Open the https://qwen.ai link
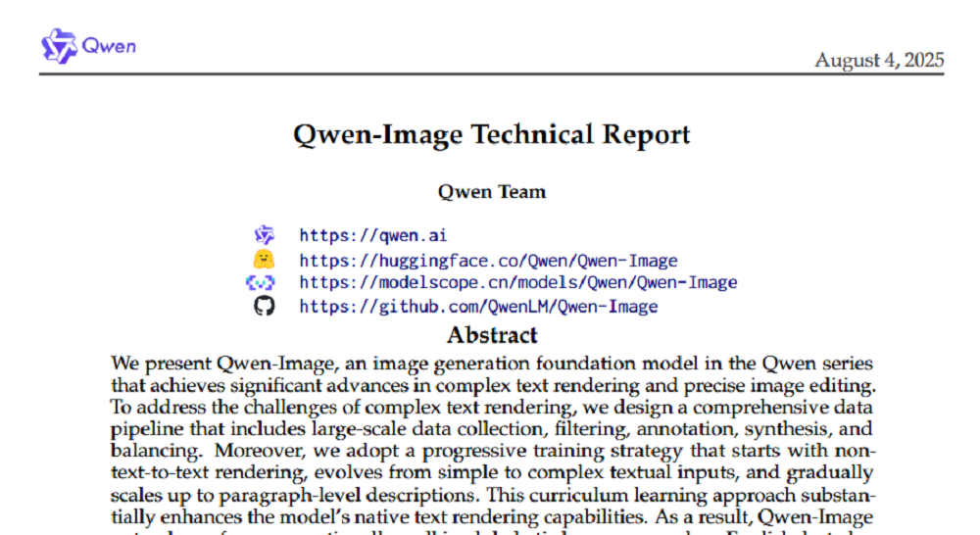Screen dimensions: 980x535 click(x=373, y=235)
